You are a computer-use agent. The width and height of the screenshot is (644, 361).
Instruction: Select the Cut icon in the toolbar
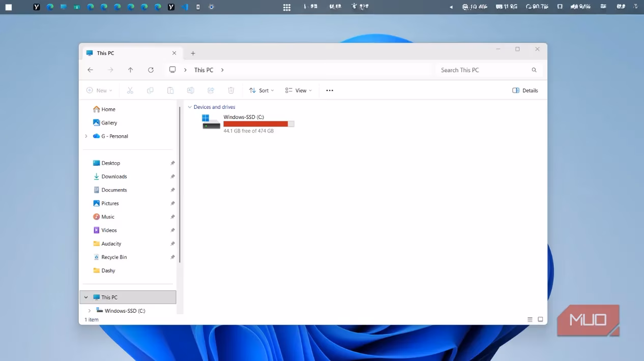tap(130, 90)
